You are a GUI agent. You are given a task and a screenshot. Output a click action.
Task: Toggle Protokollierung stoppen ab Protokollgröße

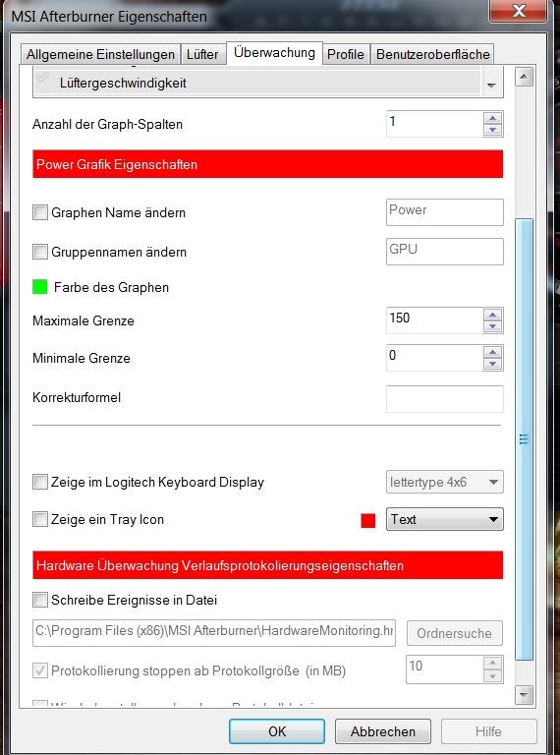40,670
